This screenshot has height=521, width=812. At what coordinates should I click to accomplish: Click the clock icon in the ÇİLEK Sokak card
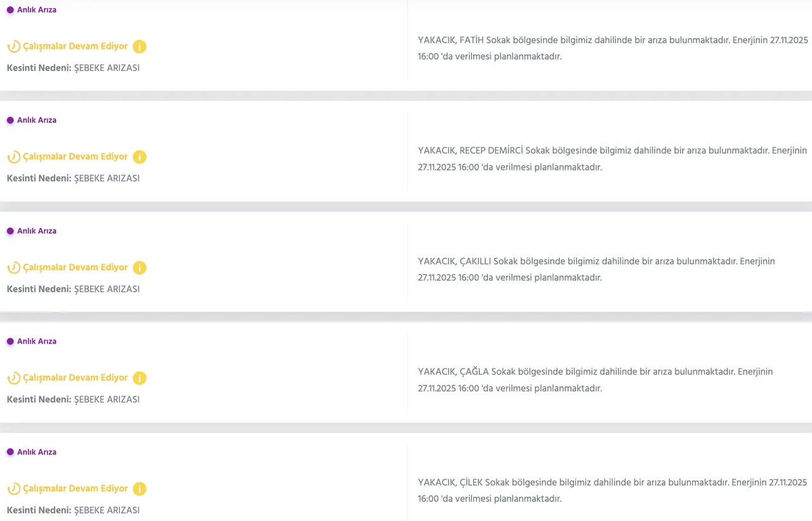13,489
